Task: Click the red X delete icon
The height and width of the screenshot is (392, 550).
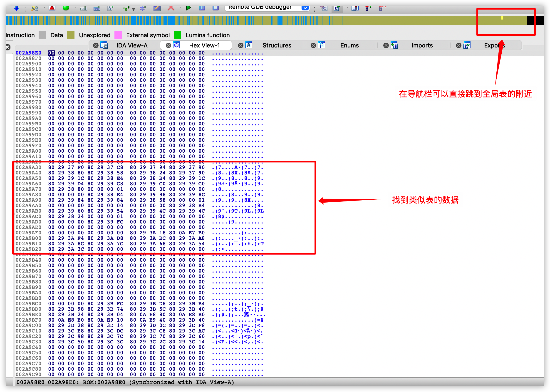Action: tap(171, 8)
